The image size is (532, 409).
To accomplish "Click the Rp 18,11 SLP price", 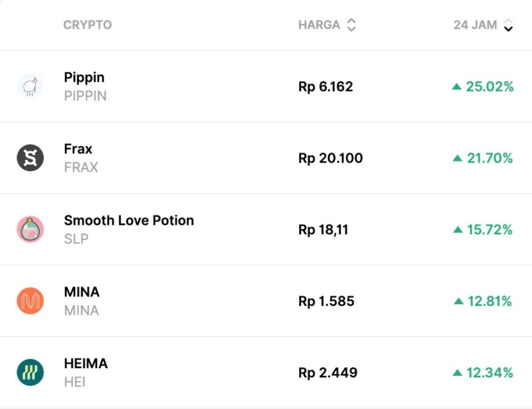I will pyautogui.click(x=323, y=230).
